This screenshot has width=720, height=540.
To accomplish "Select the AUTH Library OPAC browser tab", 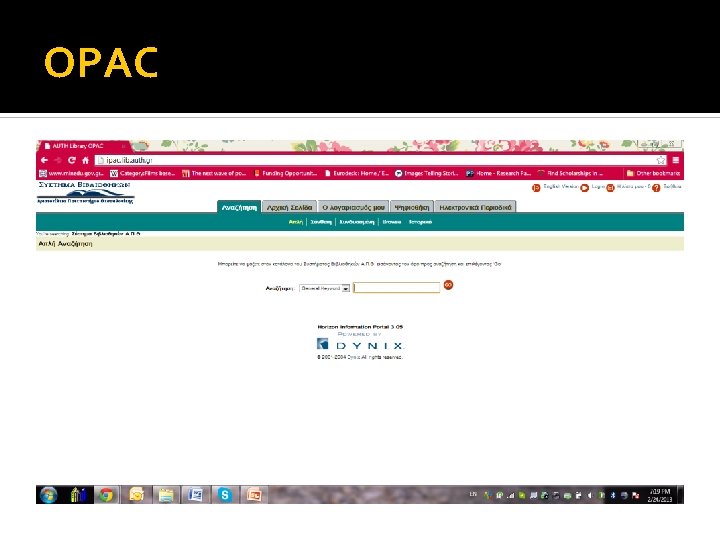I will point(84,146).
